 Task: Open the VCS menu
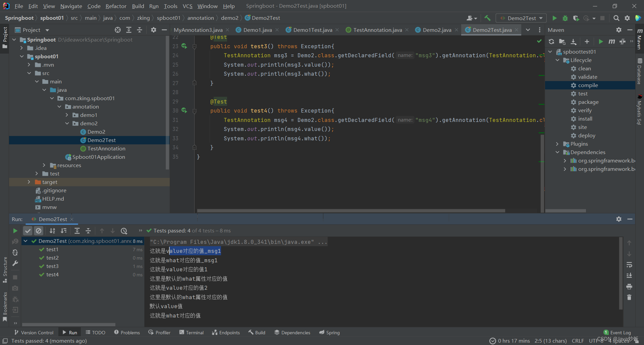(187, 6)
